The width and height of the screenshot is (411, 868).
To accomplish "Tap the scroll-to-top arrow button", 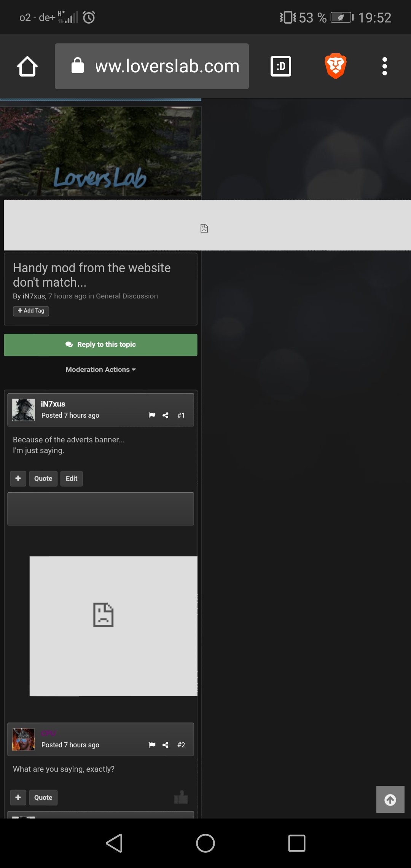I will (x=390, y=799).
